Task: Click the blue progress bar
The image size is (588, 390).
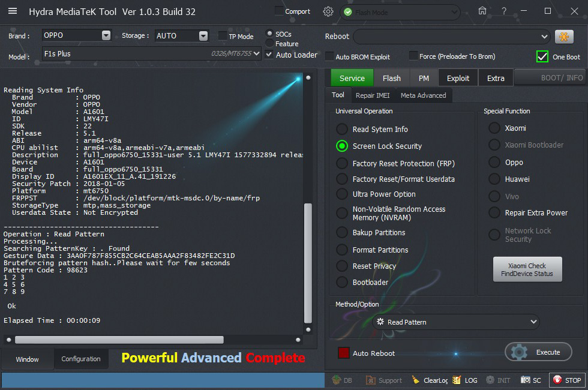Action: pyautogui.click(x=163, y=380)
